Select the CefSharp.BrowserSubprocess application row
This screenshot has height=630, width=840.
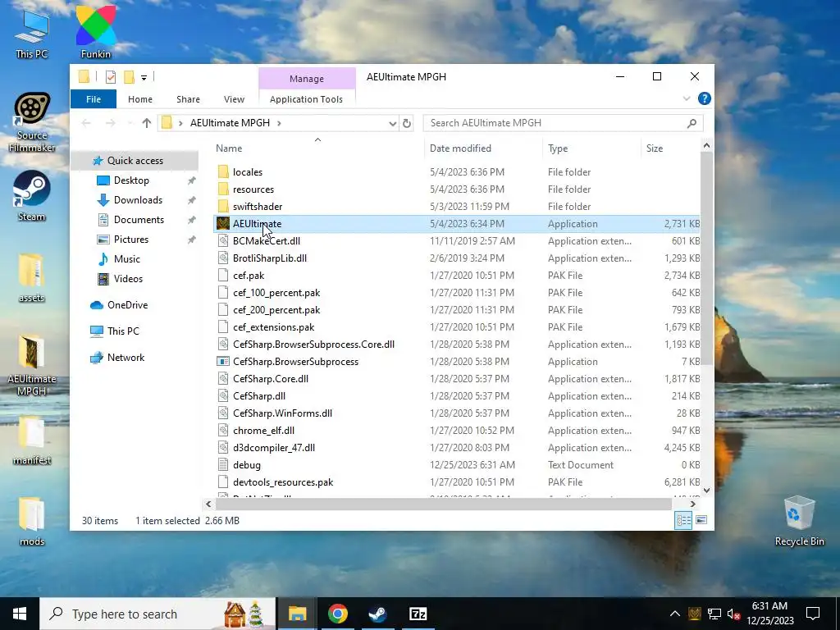point(457,362)
